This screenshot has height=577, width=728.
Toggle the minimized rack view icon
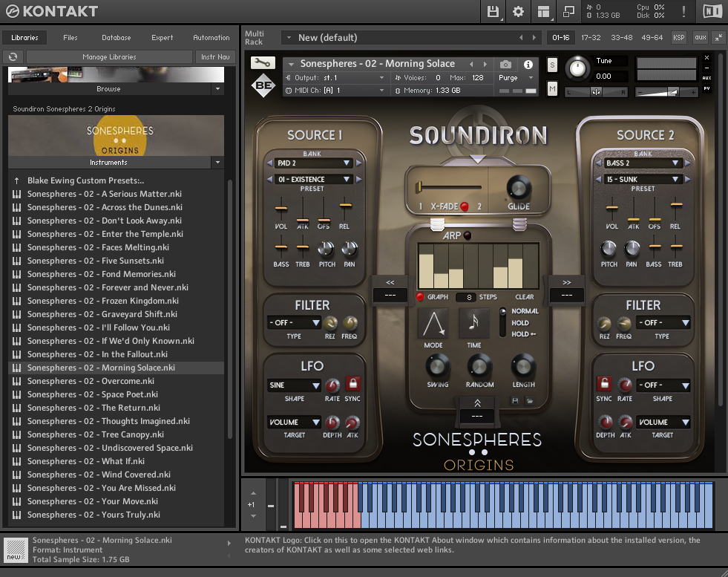pos(568,11)
